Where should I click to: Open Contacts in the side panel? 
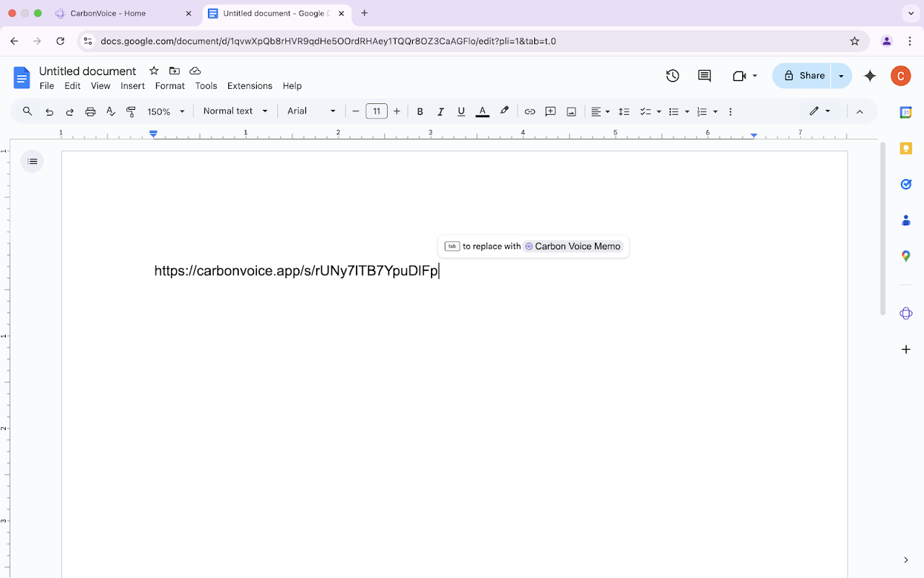pos(906,220)
